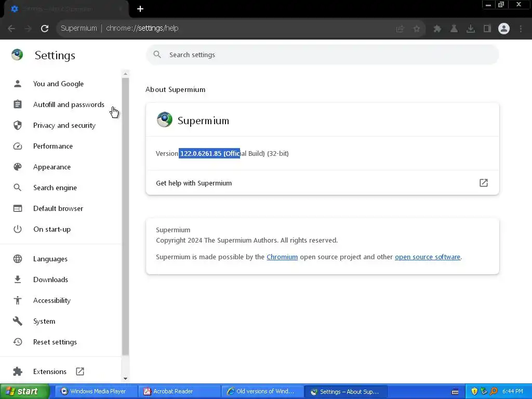Open the Windows start button
The image size is (532, 399).
click(x=24, y=391)
